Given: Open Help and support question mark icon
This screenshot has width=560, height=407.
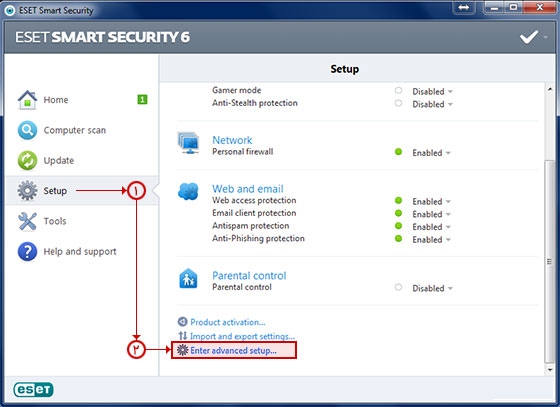Looking at the screenshot, I should point(27,251).
